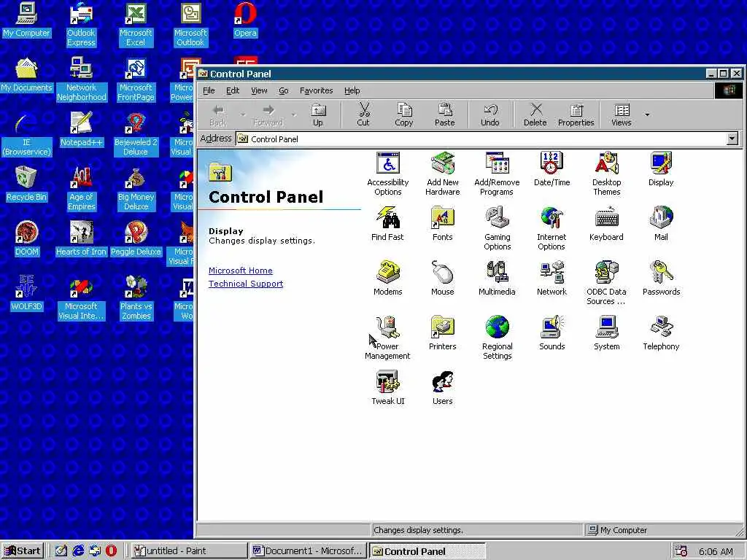Launch Internet Explorer from Quick Launch
Viewport: 747px width, 560px height.
(78, 551)
